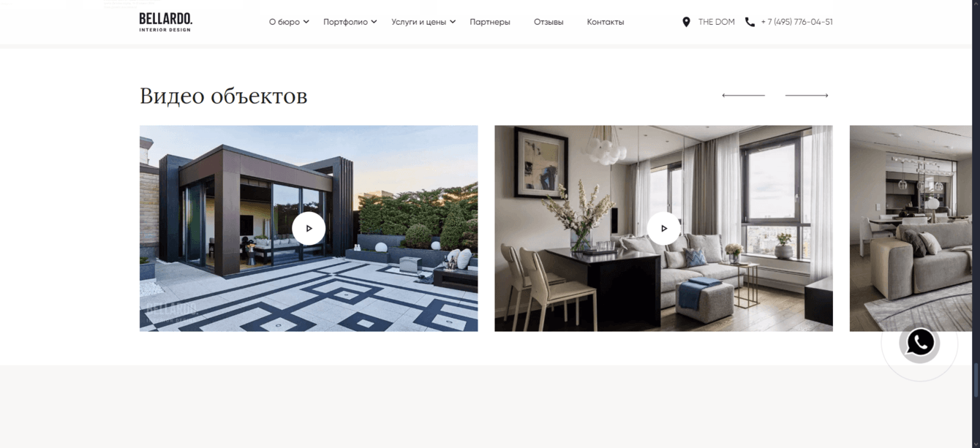
Task: Click the phone handset icon
Action: (750, 22)
